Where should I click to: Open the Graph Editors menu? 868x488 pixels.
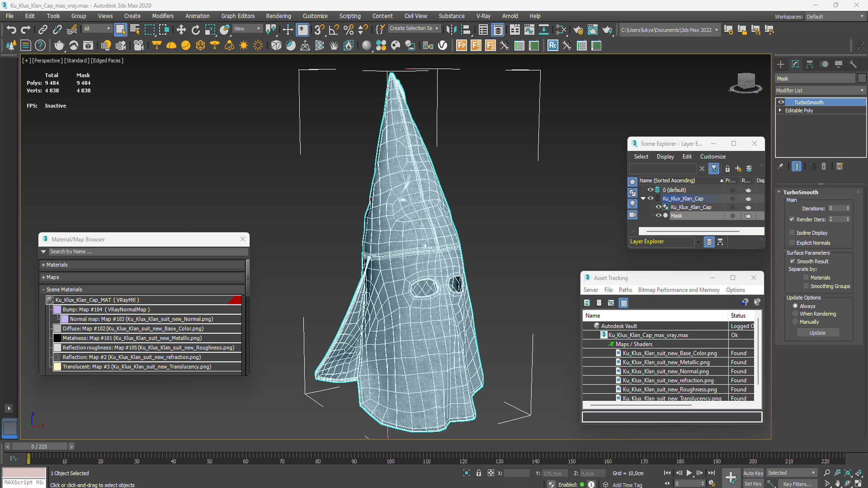click(238, 16)
